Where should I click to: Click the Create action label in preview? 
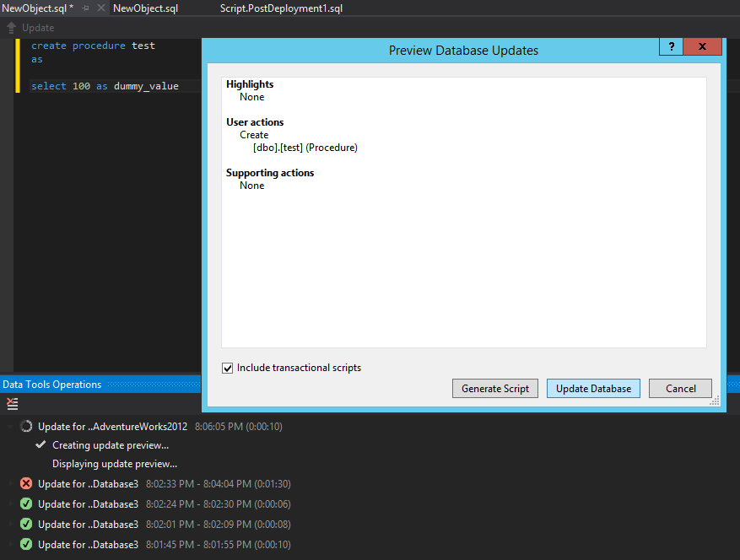(254, 135)
